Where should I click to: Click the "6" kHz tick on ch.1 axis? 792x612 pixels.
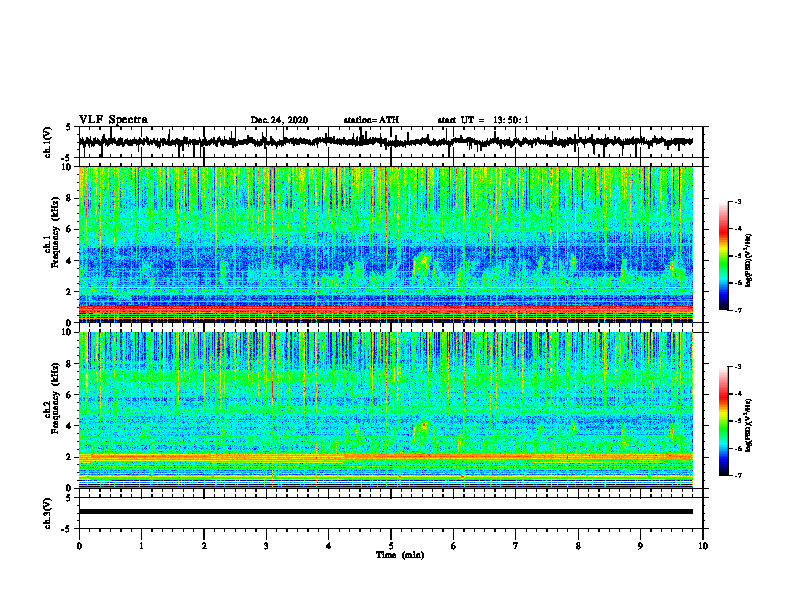pyautogui.click(x=70, y=229)
